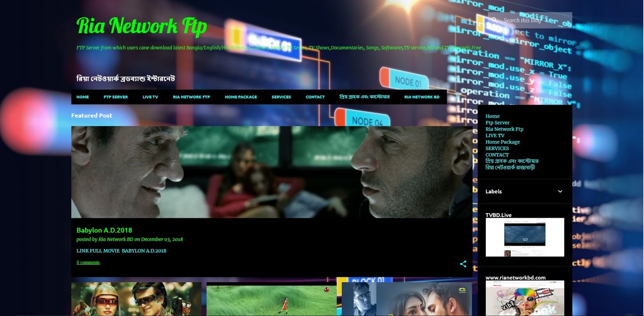Open the TVBD.Live preview thumbnail
The height and width of the screenshot is (316, 644).
coord(525,238)
